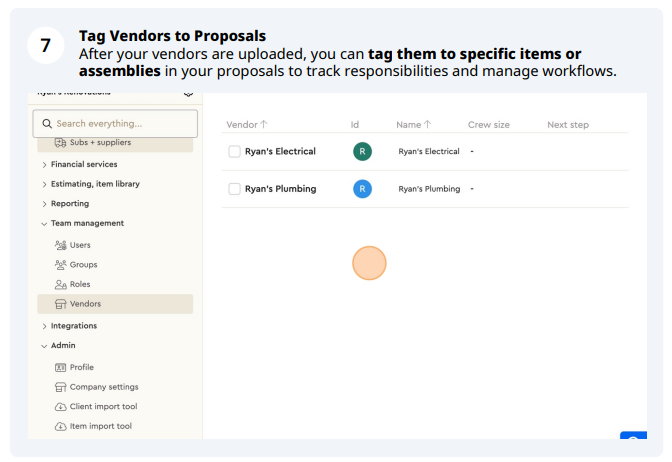Open Company settings
672x462 pixels.
104,387
